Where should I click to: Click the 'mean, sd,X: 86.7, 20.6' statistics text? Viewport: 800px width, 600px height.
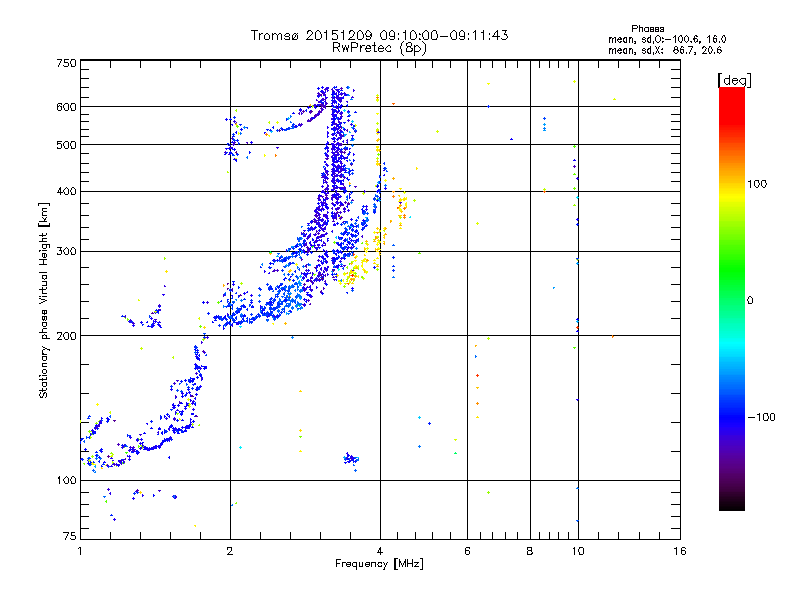665,50
